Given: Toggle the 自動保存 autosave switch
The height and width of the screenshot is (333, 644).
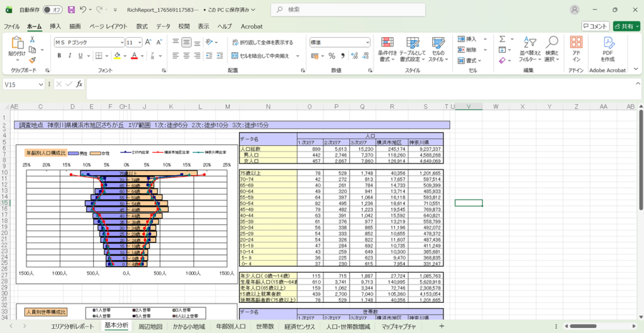Looking at the screenshot, I should [54, 10].
